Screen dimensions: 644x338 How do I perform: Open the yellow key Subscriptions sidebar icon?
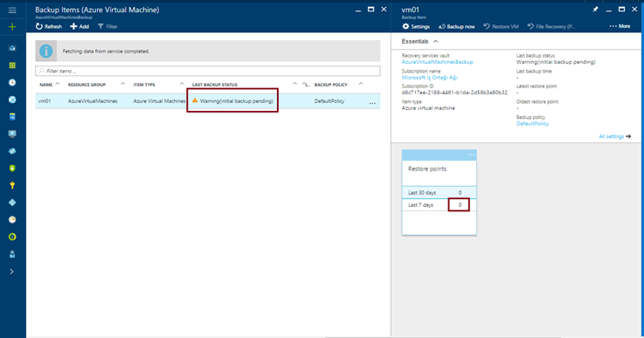click(x=12, y=185)
